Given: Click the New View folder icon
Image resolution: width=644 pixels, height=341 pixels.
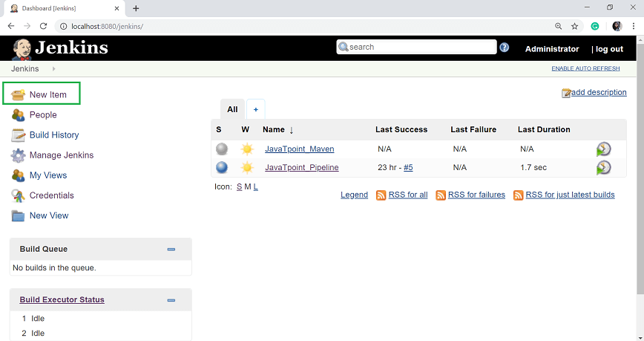Looking at the screenshot, I should [x=18, y=216].
